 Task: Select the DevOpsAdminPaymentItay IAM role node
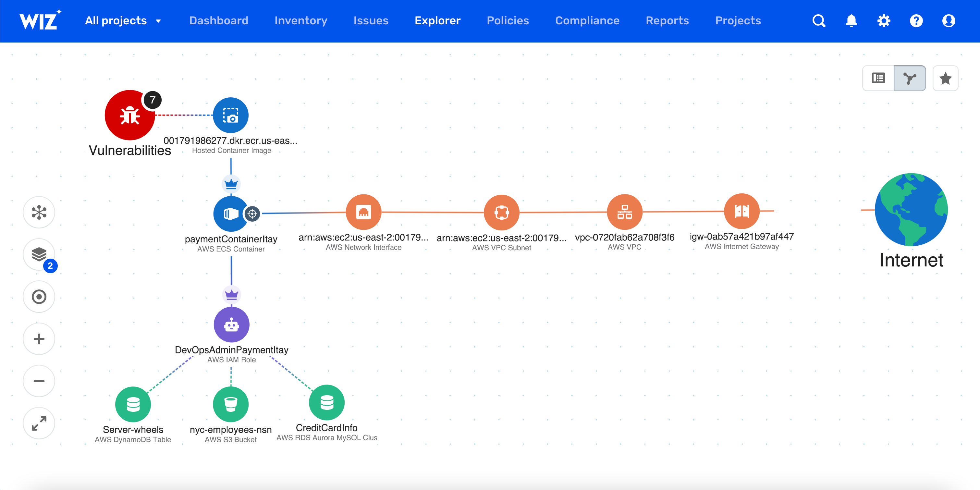point(231,325)
